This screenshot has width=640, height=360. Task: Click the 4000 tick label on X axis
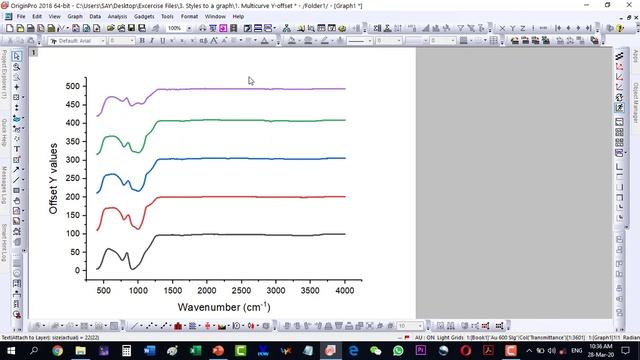tap(344, 291)
